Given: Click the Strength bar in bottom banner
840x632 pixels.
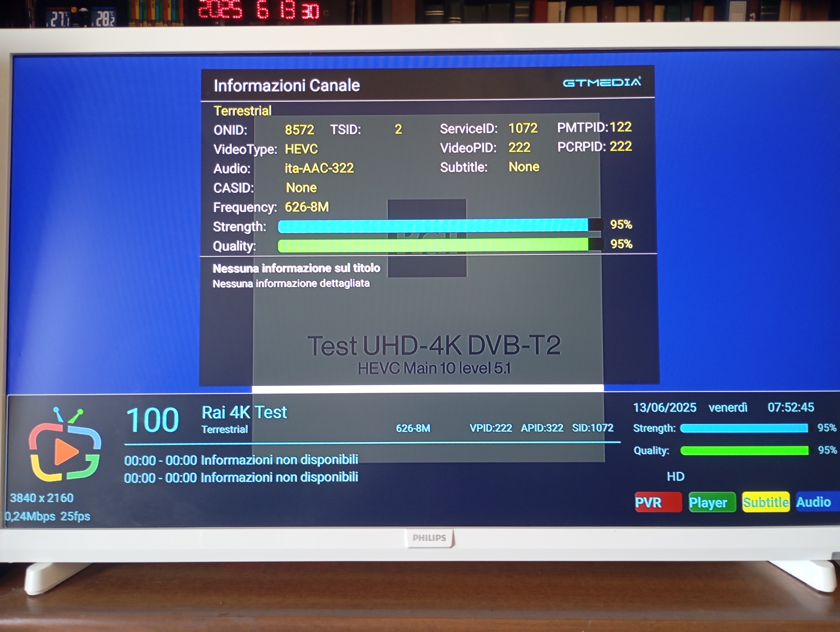Looking at the screenshot, I should (x=744, y=428).
